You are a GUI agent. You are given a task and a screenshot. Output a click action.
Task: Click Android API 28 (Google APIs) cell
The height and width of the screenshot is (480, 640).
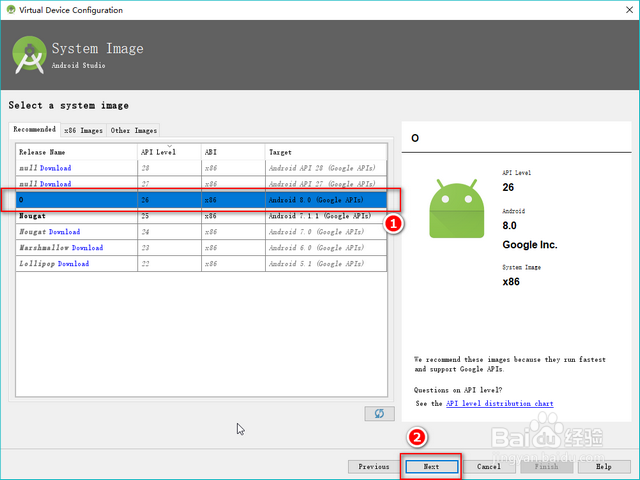pyautogui.click(x=326, y=168)
